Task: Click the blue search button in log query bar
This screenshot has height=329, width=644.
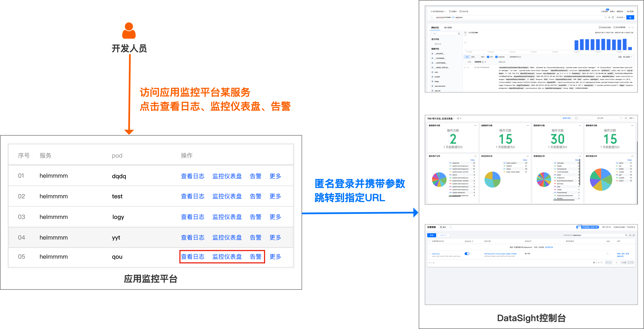Action: click(630, 17)
